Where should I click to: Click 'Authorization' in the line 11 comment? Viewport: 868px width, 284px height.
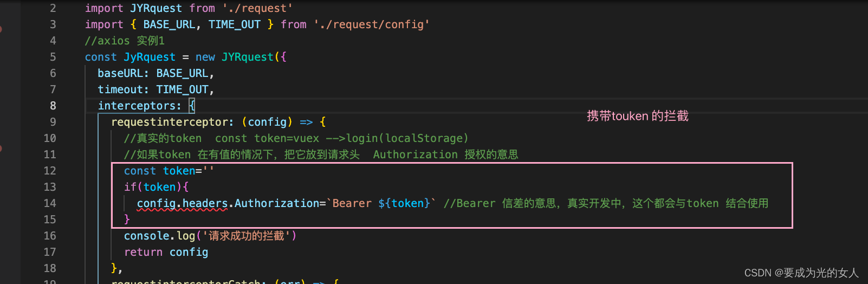coord(415,154)
